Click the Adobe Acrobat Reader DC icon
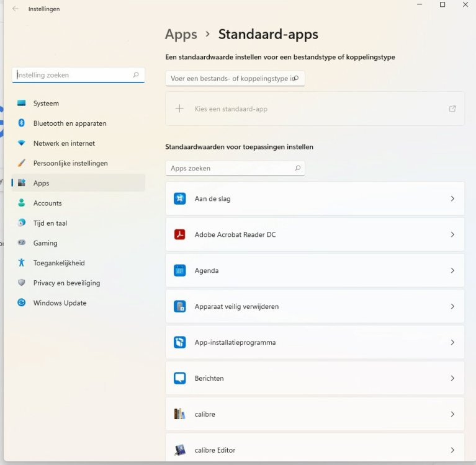This screenshot has width=476, height=465. [x=180, y=234]
